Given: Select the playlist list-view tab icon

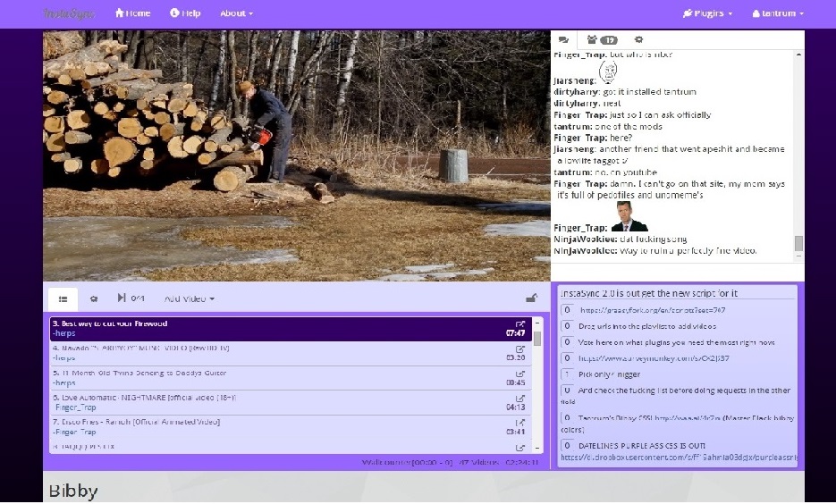Looking at the screenshot, I should pos(63,298).
